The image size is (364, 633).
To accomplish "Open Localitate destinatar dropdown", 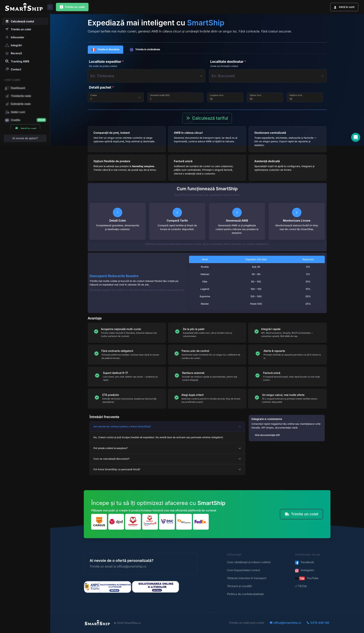I will click(268, 76).
